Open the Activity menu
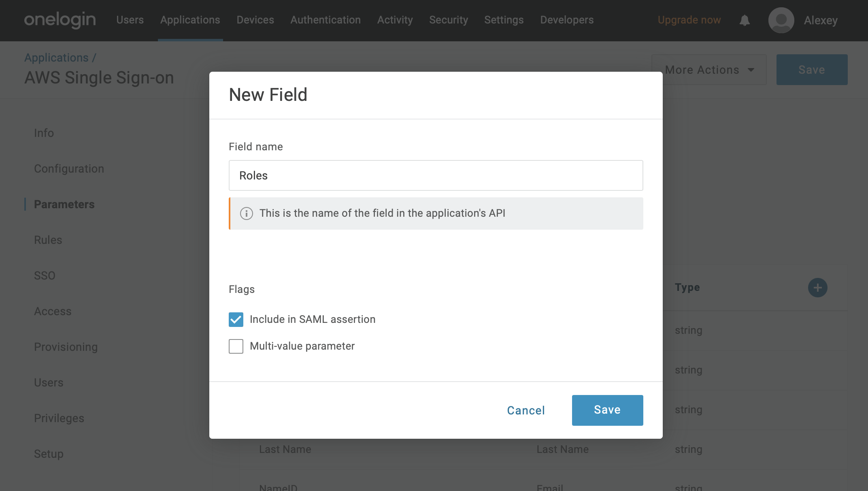The width and height of the screenshot is (868, 491). [395, 20]
